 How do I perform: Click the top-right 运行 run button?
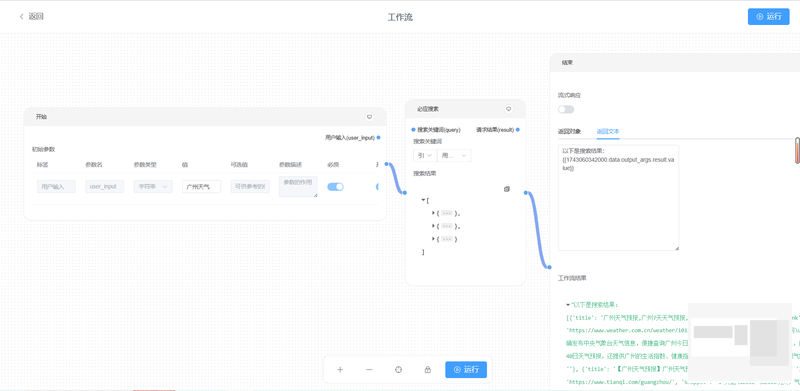(768, 16)
